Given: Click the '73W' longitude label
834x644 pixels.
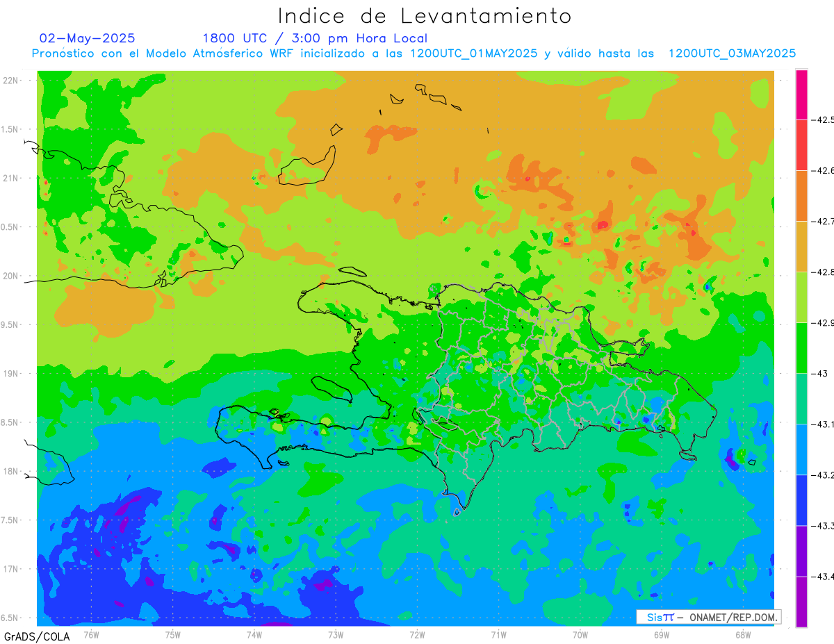Looking at the screenshot, I should 336,634.
